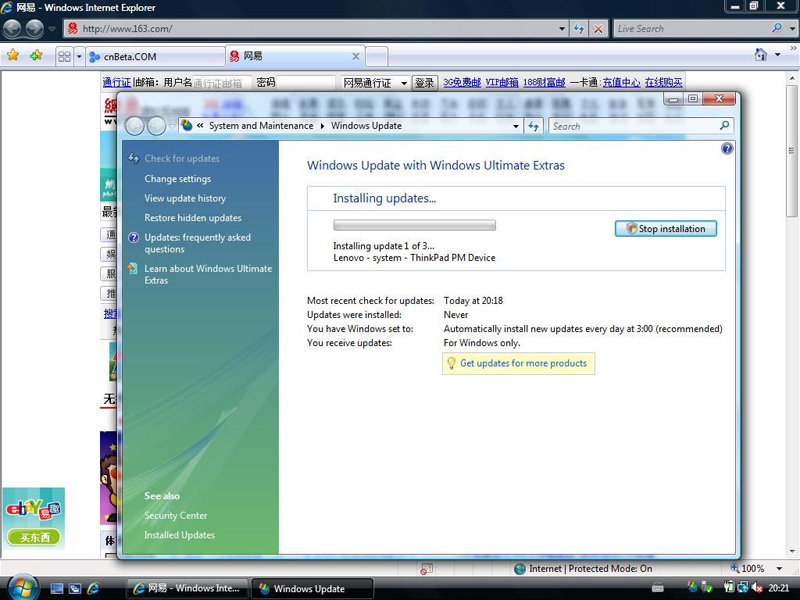Screen dimensions: 800x600
Task: Click the IE page vertical scrollbar thumb
Action: pyautogui.click(x=792, y=151)
